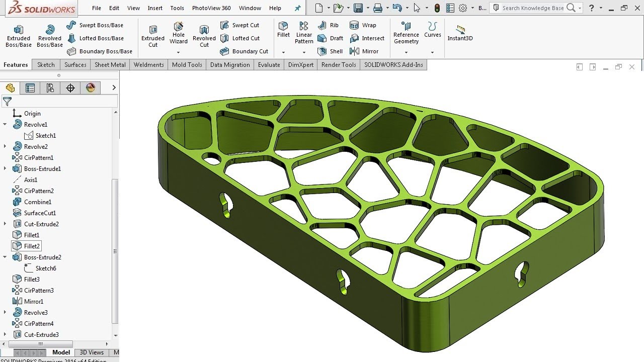Open the PropertyManager tab
Image resolution: width=644 pixels, height=362 pixels.
click(x=30, y=88)
